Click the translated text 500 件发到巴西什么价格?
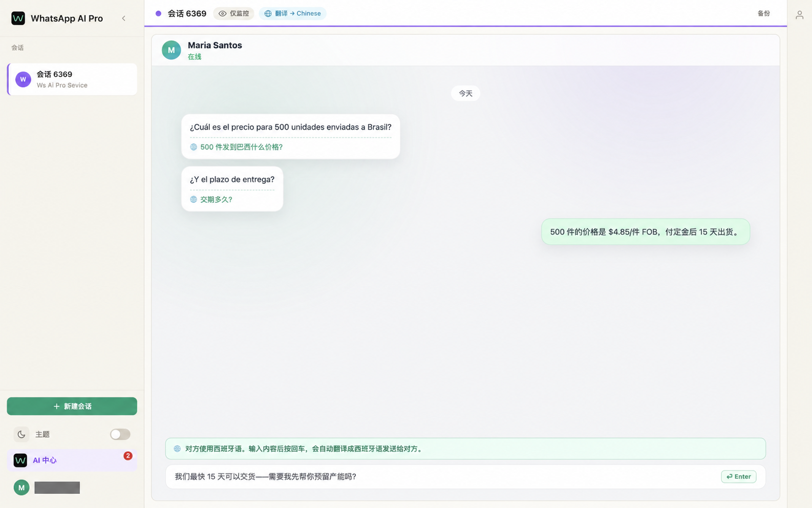The width and height of the screenshot is (812, 508). pos(241,147)
